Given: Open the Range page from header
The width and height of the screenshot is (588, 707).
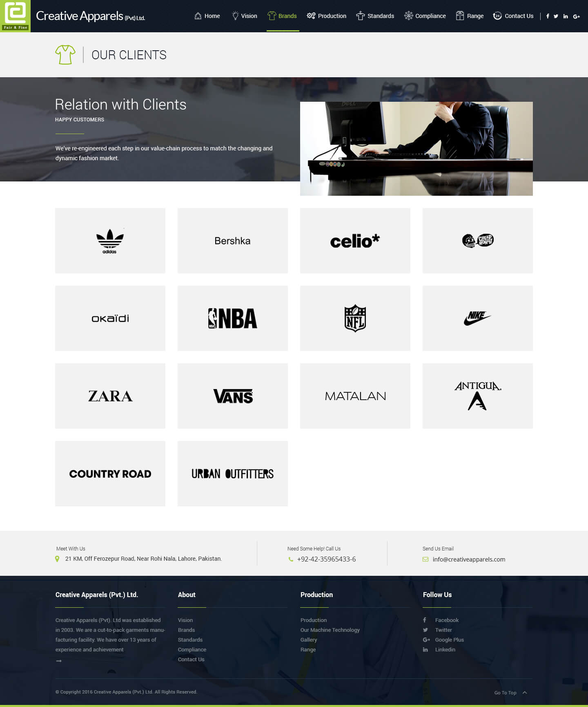Looking at the screenshot, I should 470,16.
